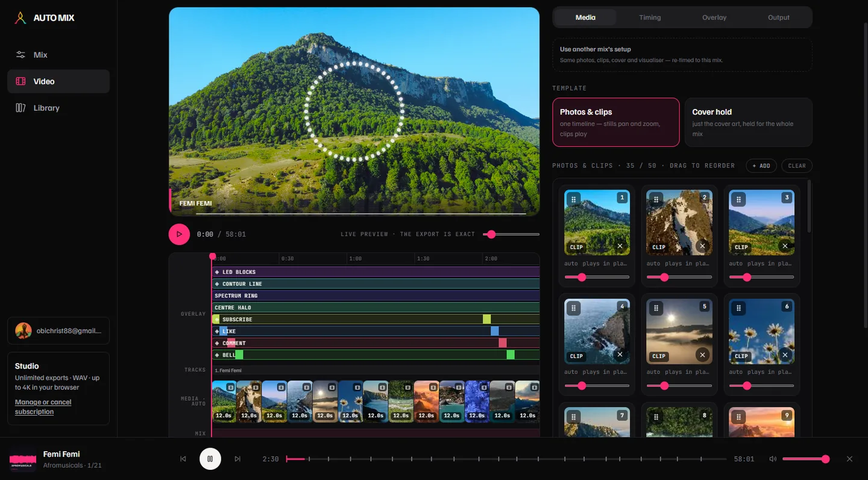Skip to the next track
Screen dimensions: 868x480
237,459
